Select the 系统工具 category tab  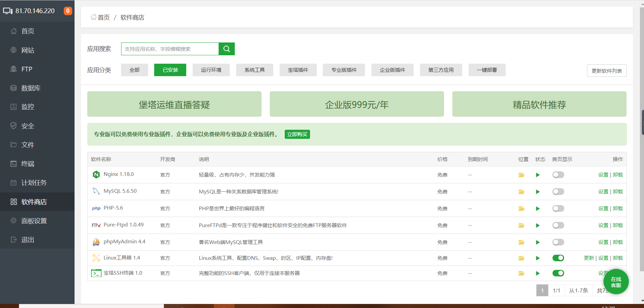click(x=255, y=70)
